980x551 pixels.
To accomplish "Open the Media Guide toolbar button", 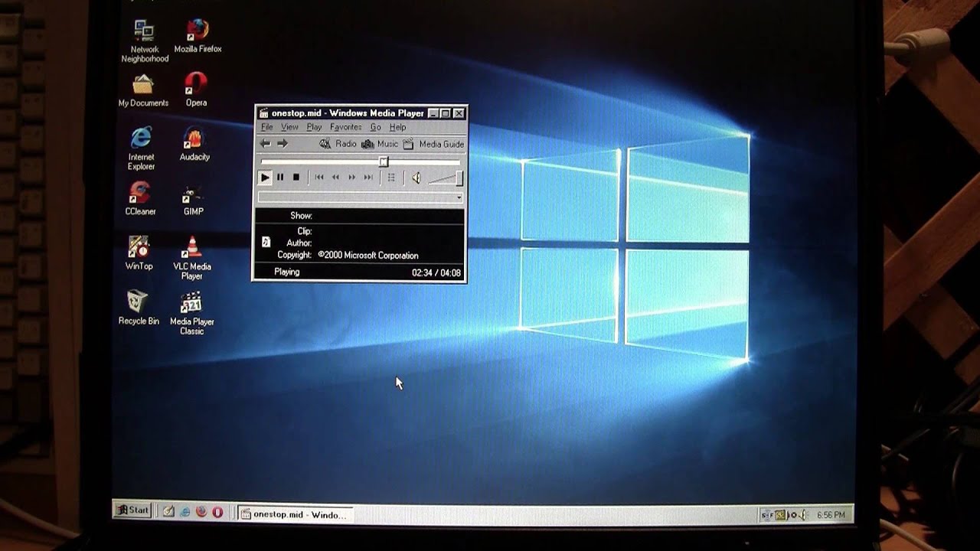I will point(433,144).
